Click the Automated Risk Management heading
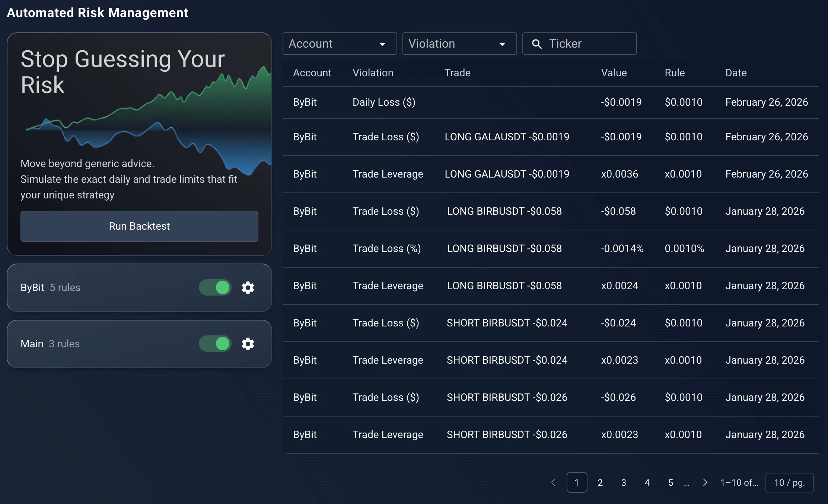This screenshot has height=504, width=828. click(x=98, y=13)
